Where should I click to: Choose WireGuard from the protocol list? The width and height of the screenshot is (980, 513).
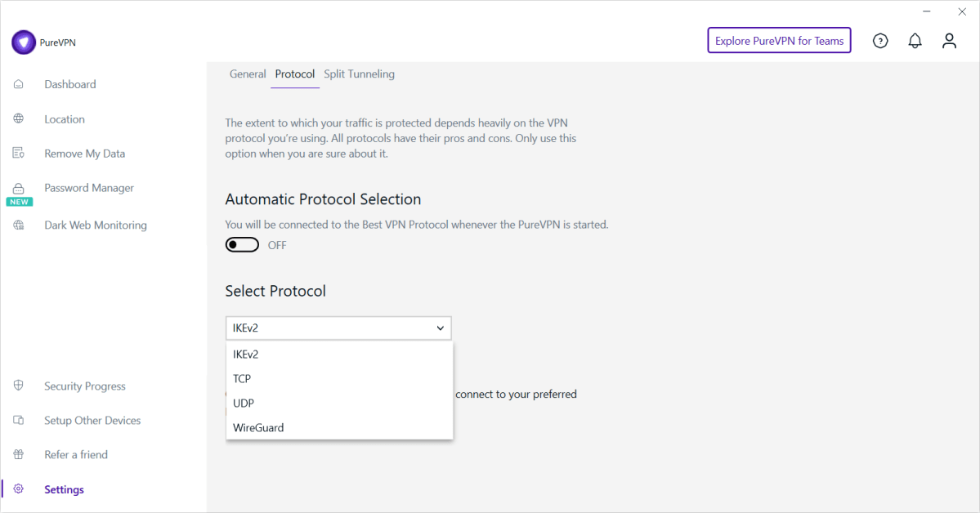pyautogui.click(x=339, y=427)
